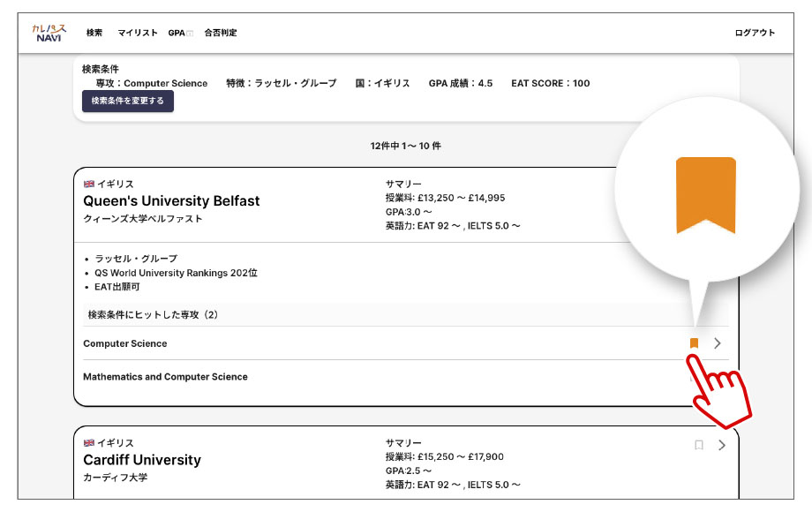812x512 pixels.
Task: Click the ログアウト link
Action: tap(755, 34)
